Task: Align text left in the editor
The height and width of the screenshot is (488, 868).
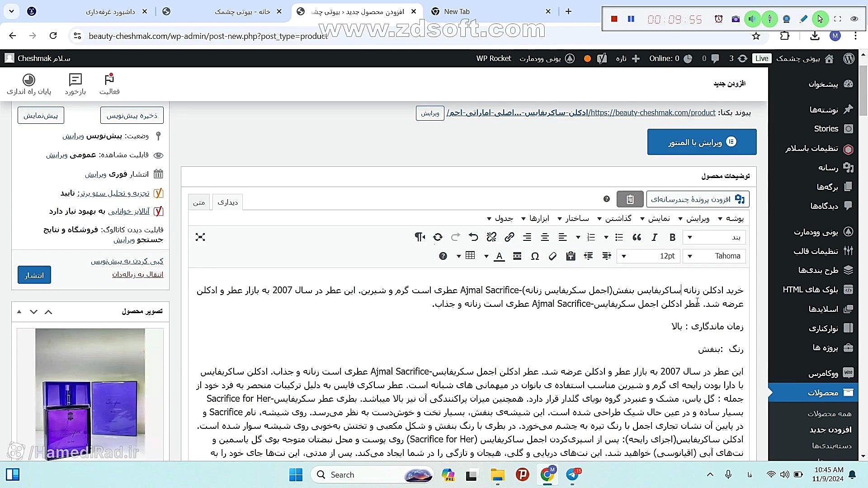Action: 562,237
